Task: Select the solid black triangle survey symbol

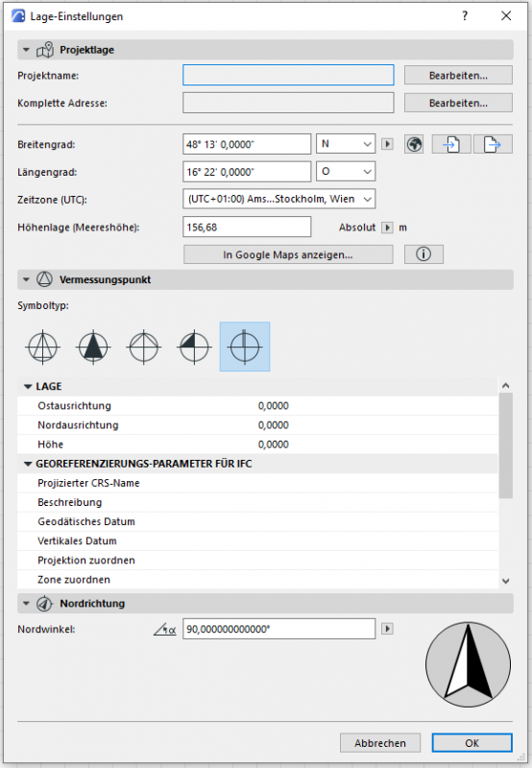Action: [93, 347]
